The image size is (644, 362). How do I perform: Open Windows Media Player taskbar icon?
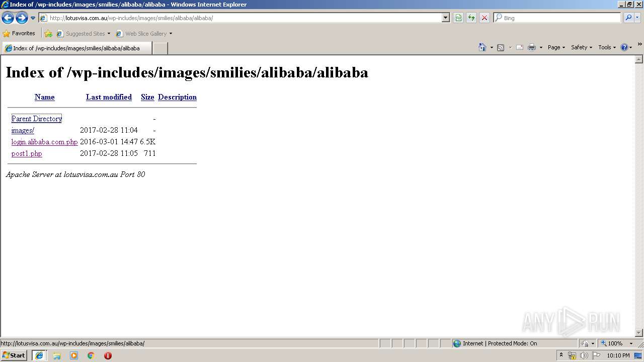(x=74, y=355)
